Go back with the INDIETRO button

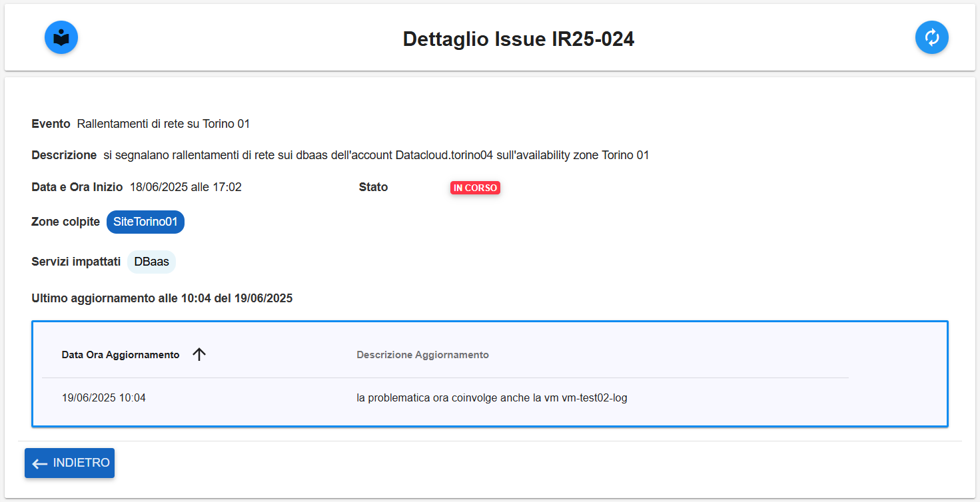69,463
